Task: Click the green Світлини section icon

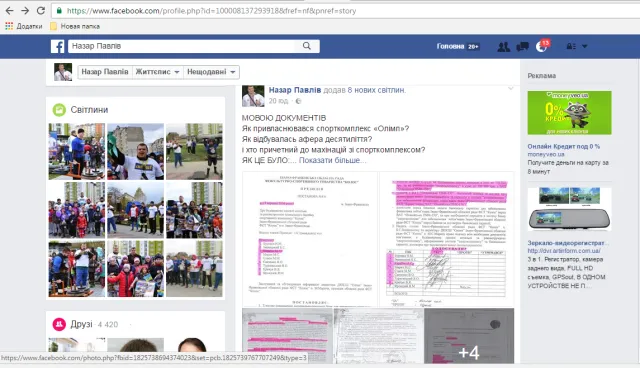Action: coord(59,109)
